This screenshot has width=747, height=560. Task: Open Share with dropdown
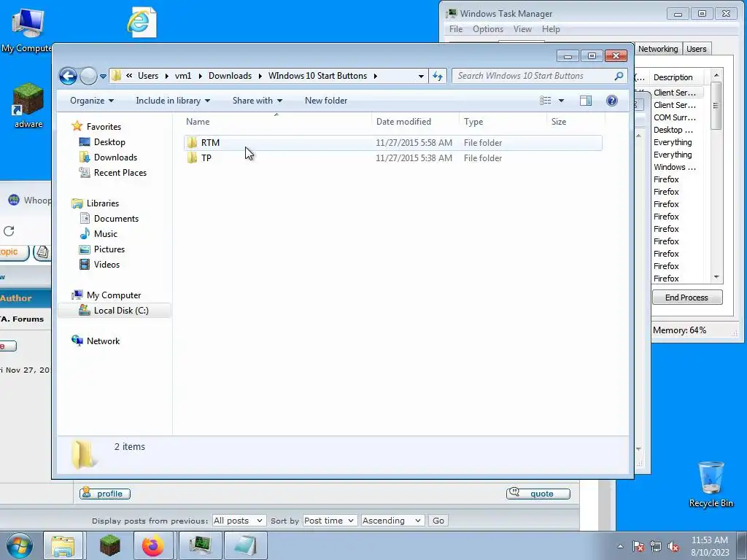pyautogui.click(x=258, y=101)
